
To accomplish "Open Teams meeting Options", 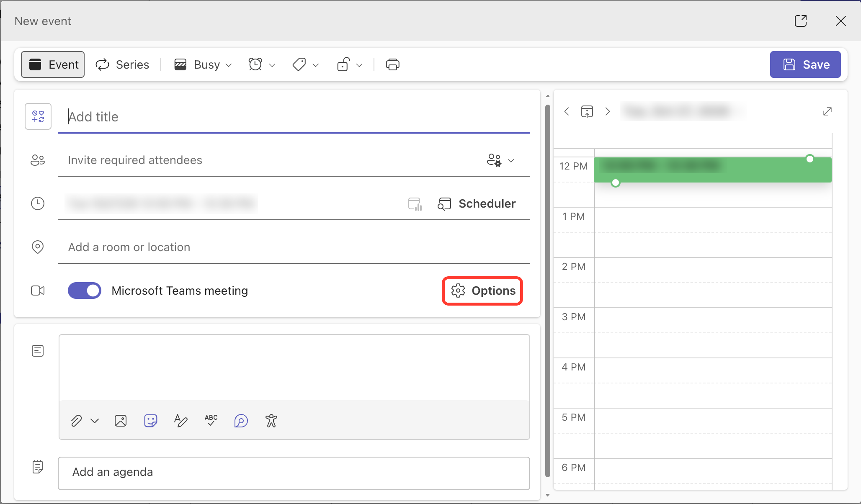I will point(483,291).
